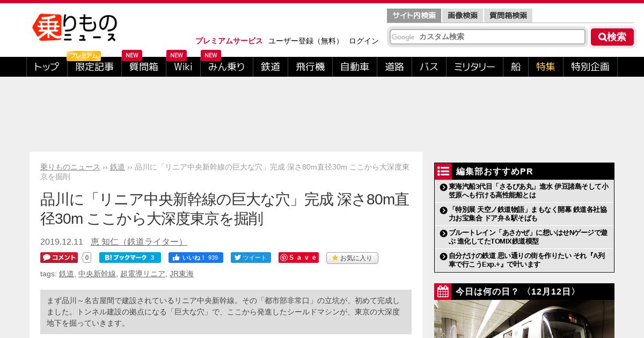Screen dimensions: 644x338
Task: Open 道路 navigation category
Action: 394,67
